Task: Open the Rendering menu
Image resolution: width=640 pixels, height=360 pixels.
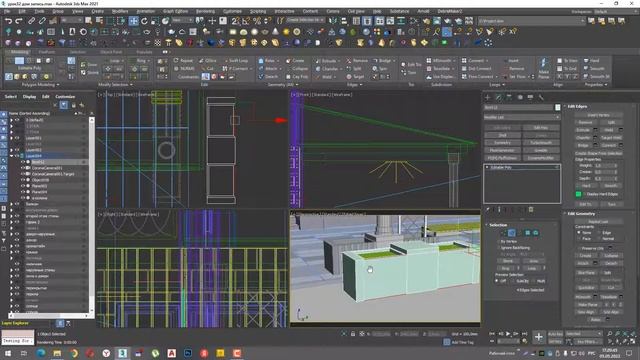Action: tap(205, 11)
